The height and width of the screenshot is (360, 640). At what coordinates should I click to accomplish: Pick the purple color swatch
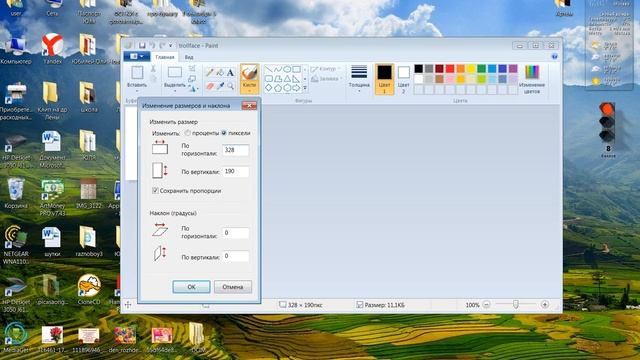click(513, 69)
